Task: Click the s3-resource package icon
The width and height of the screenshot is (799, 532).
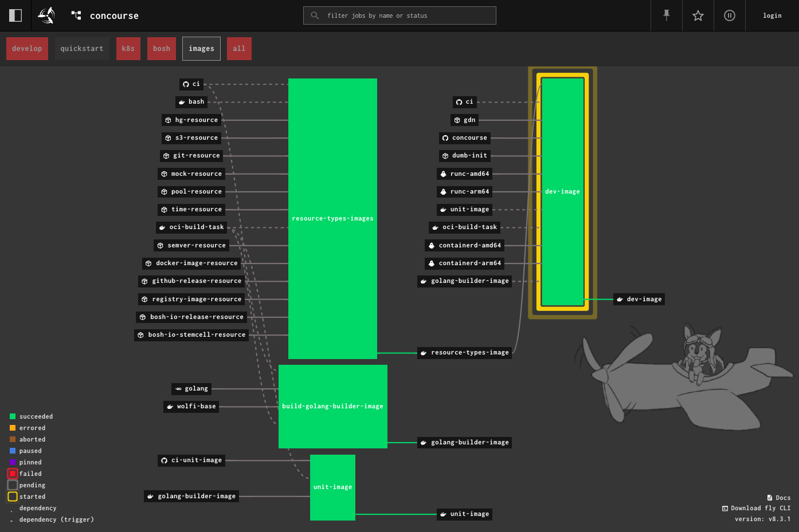Action: [168, 138]
